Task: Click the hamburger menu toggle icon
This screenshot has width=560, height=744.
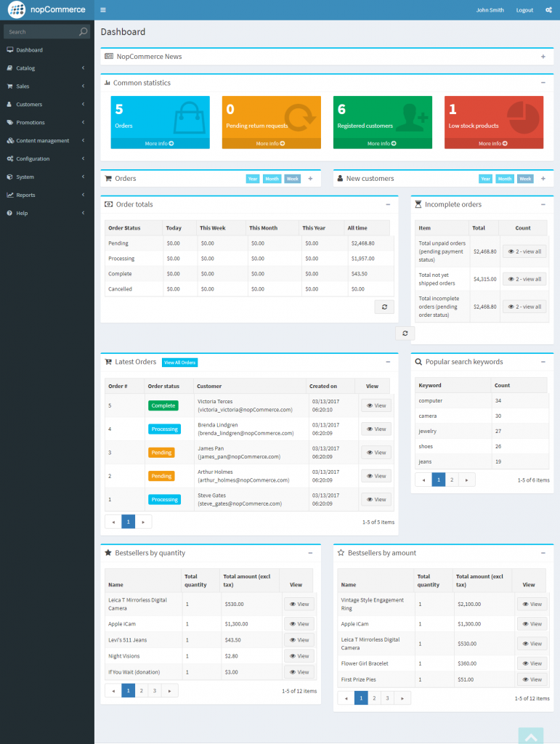Action: (103, 10)
